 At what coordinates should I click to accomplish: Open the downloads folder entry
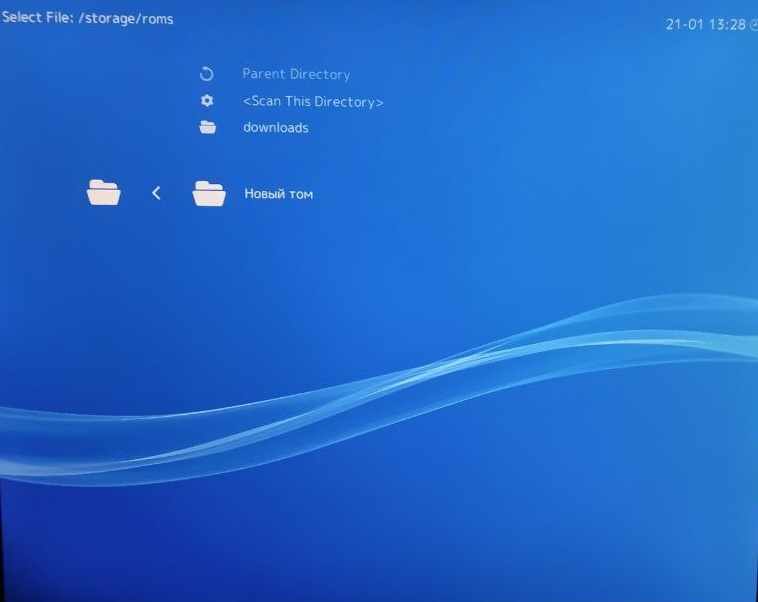tap(276, 128)
